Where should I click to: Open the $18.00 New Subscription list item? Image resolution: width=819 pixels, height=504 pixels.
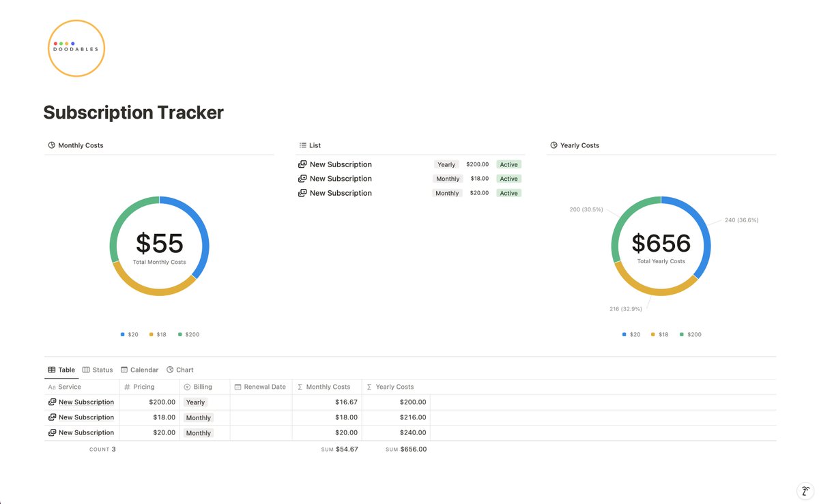[x=341, y=179]
